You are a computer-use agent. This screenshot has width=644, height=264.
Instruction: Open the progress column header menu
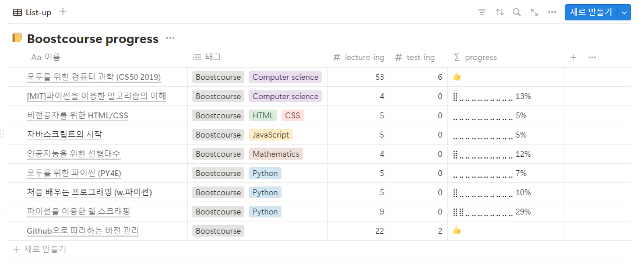475,58
